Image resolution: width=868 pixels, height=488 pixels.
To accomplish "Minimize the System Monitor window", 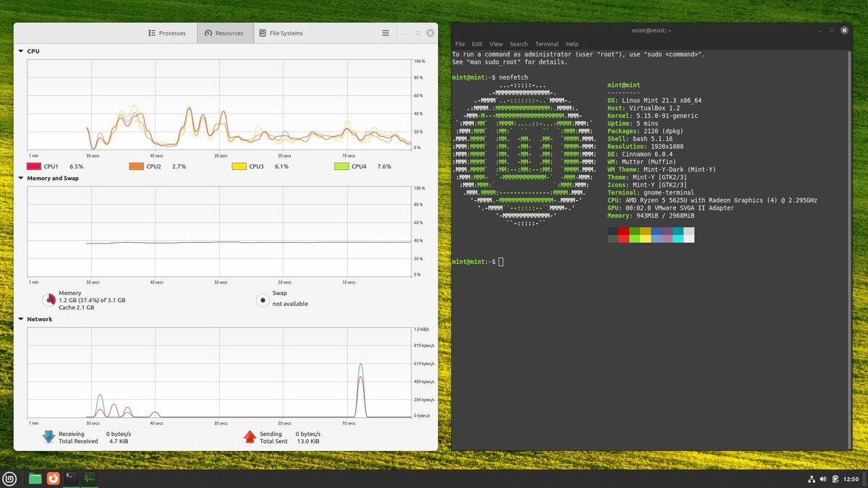I will (x=407, y=33).
